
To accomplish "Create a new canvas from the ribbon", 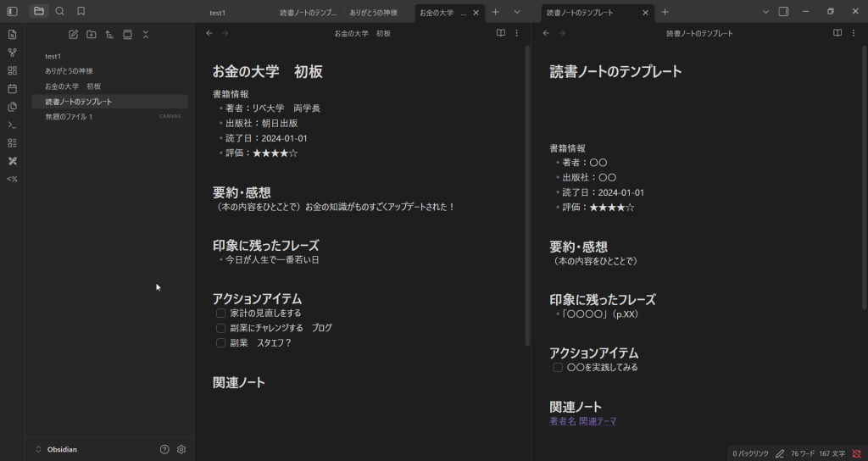I will click(x=12, y=71).
